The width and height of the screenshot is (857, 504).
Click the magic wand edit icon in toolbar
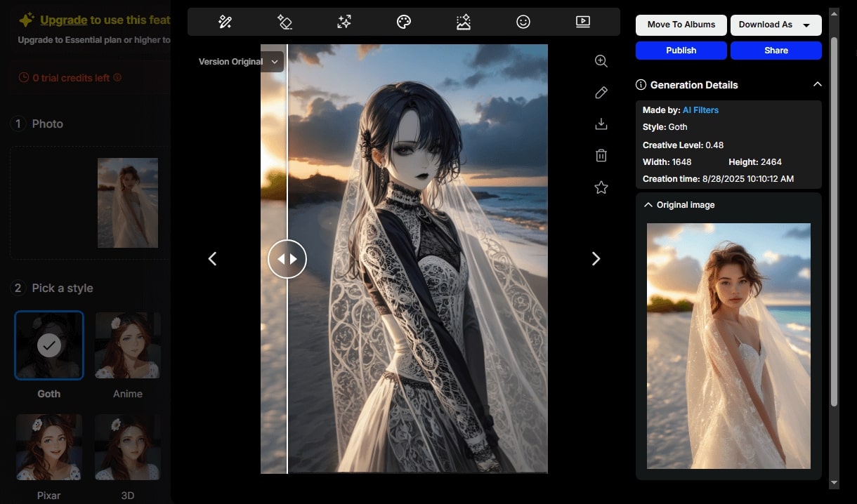tap(225, 22)
